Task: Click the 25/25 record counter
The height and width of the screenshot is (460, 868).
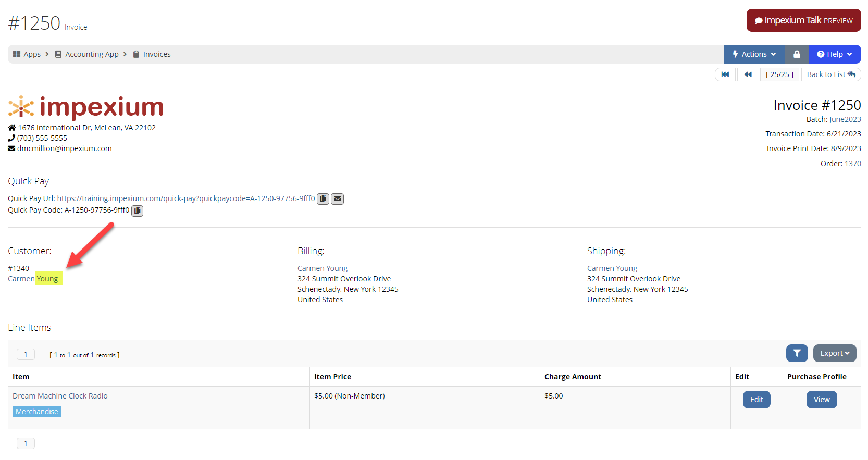Action: click(x=779, y=74)
